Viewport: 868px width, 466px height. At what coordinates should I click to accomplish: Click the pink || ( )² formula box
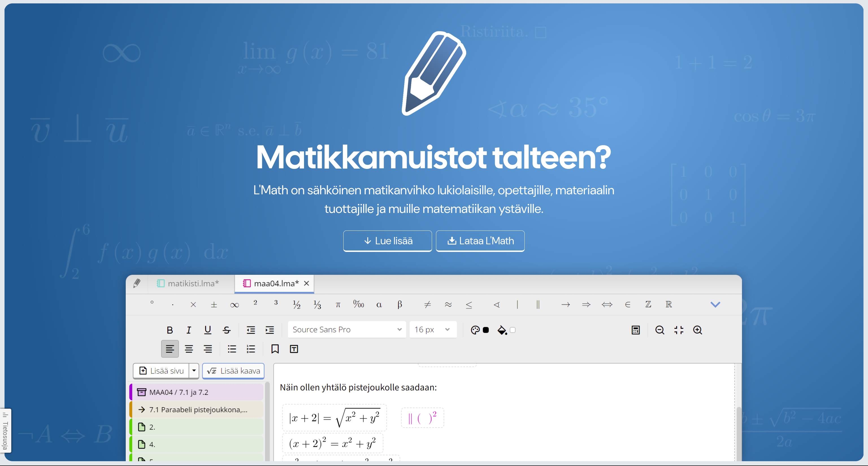click(x=422, y=418)
